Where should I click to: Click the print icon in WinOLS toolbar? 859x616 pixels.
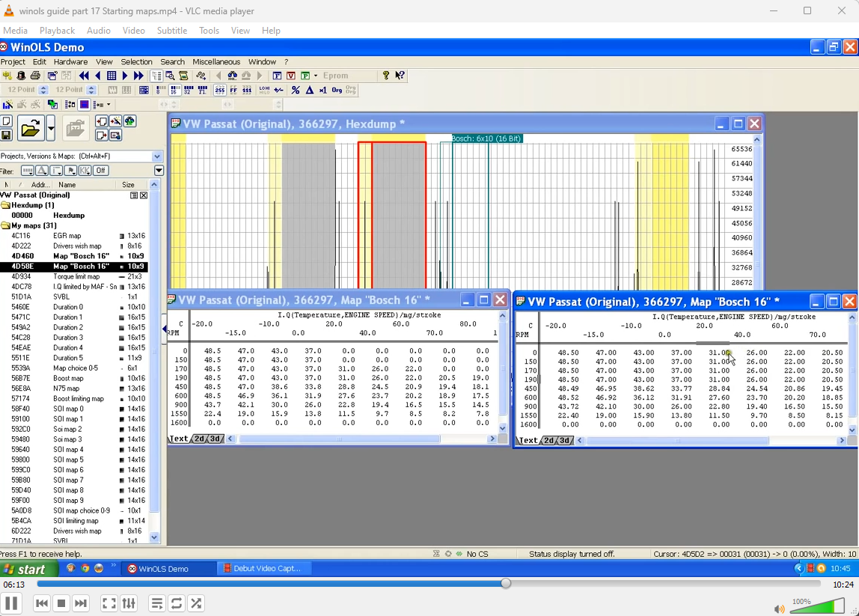click(x=35, y=76)
